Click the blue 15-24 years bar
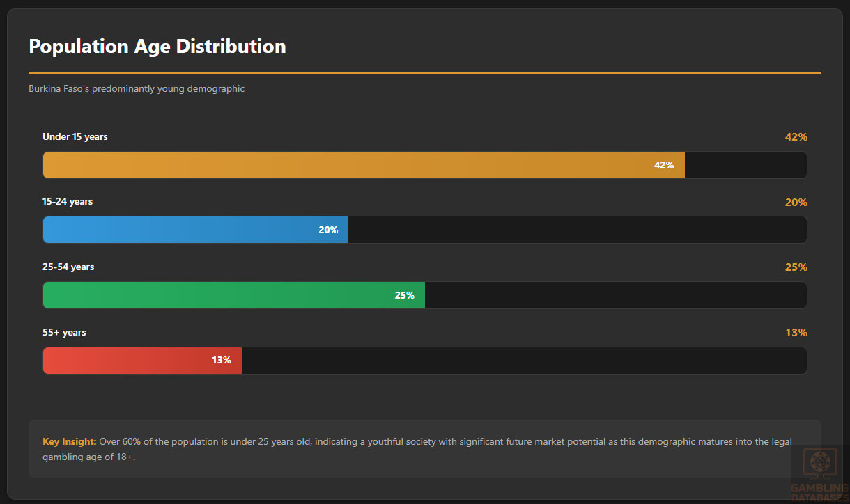Viewport: 850px width, 504px height. click(181, 230)
